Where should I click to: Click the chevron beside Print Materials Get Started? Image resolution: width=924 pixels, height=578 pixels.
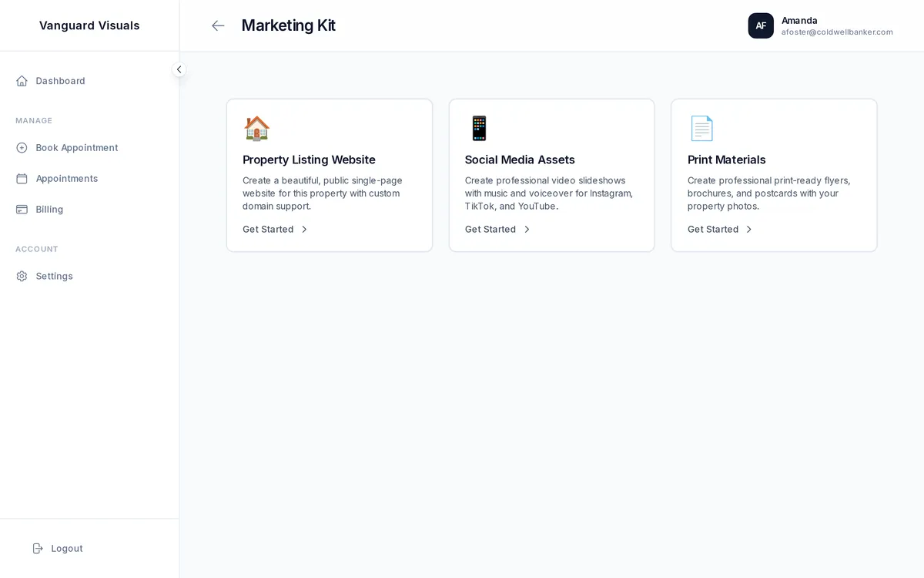(748, 229)
